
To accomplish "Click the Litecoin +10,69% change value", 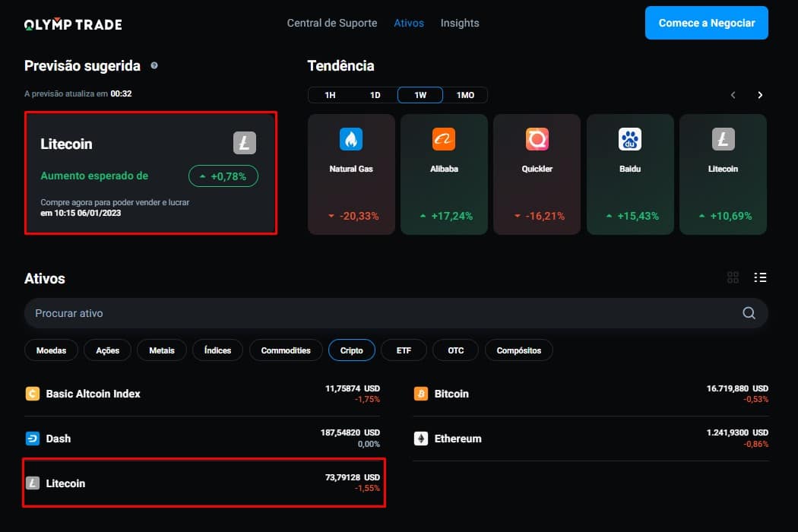I will coord(726,216).
